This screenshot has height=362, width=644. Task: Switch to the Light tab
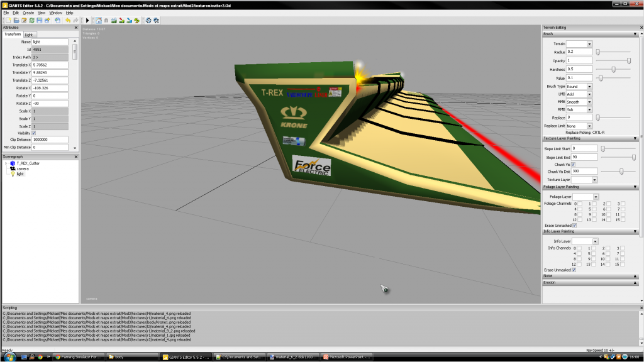[x=29, y=35]
